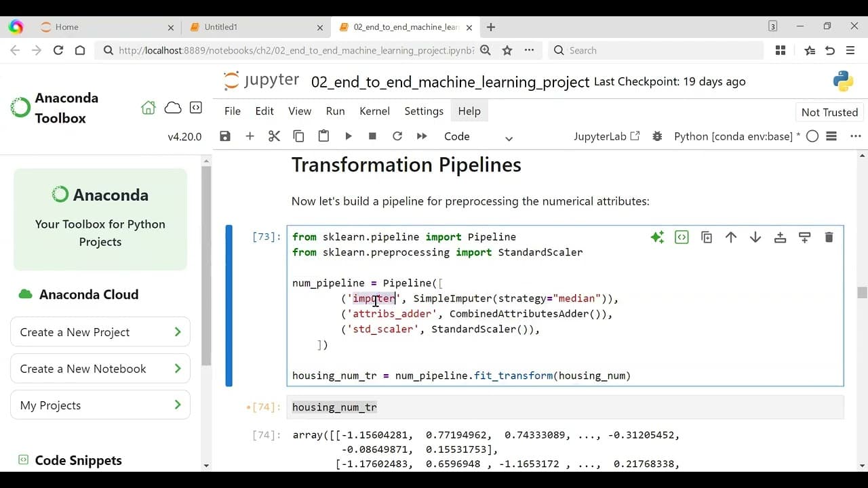The width and height of the screenshot is (868, 488).
Task: Enable the debugger bug icon
Action: tap(657, 136)
